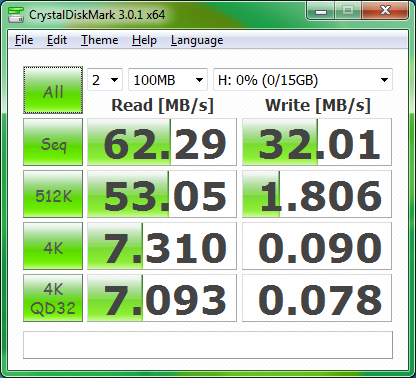Select the 4K QD32 read value 7.093
This screenshot has width=416, height=378.
click(162, 298)
